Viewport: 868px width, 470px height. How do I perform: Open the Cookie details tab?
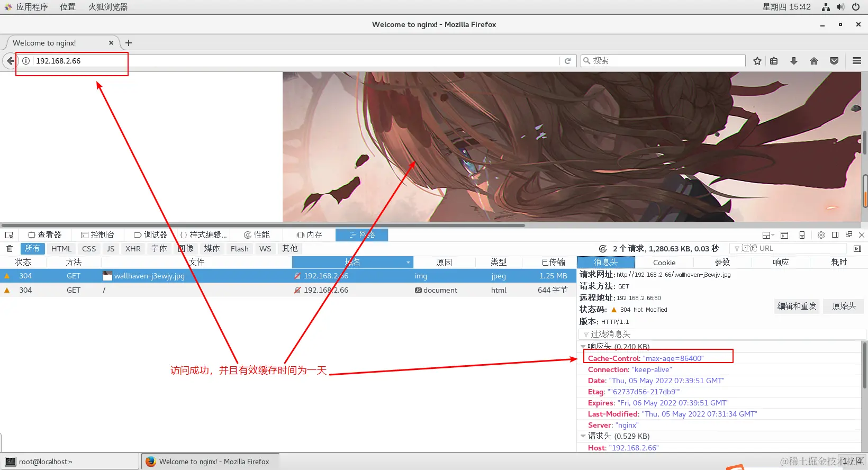coord(664,263)
